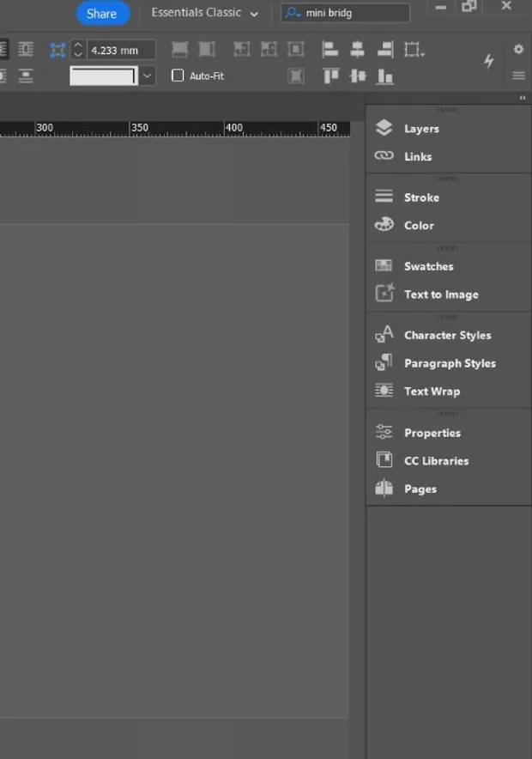The height and width of the screenshot is (759, 532).
Task: Open the Paragraph Styles panel
Action: point(449,363)
